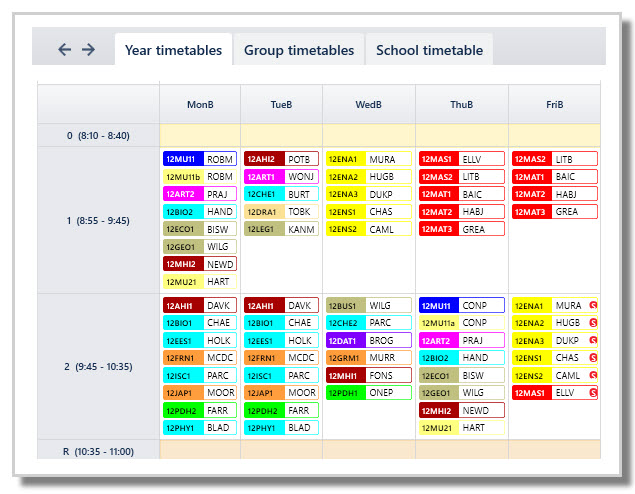635x494 pixels.
Task: Click red S icon beside Friday 12ENA3 DUKP
Action: (593, 340)
